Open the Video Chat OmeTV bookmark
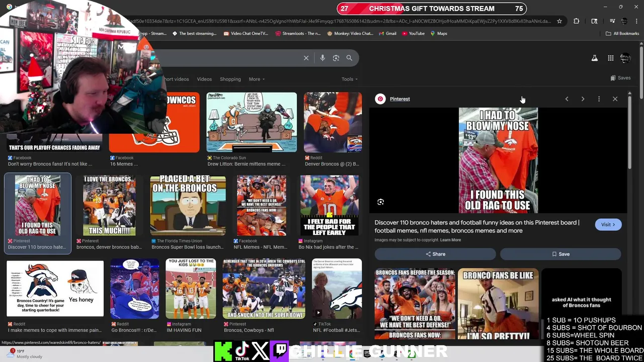This screenshot has height=362, width=644. click(246, 34)
